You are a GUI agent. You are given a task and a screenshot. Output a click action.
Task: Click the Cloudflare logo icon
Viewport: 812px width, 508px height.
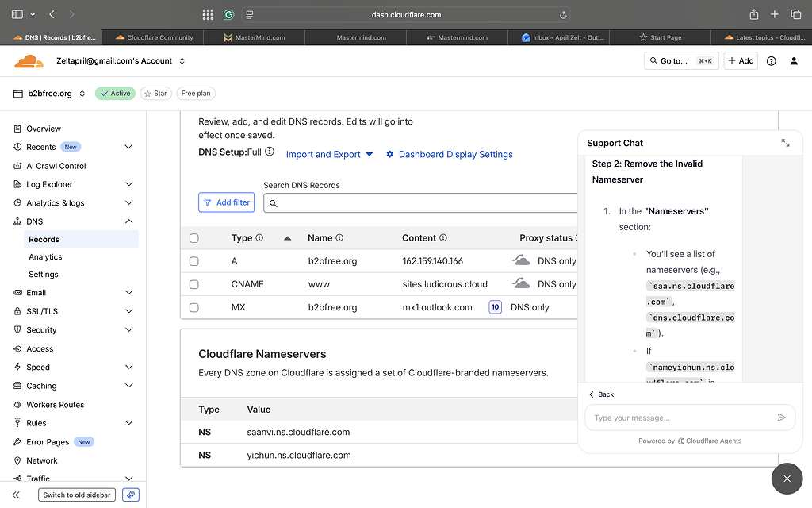pos(29,61)
